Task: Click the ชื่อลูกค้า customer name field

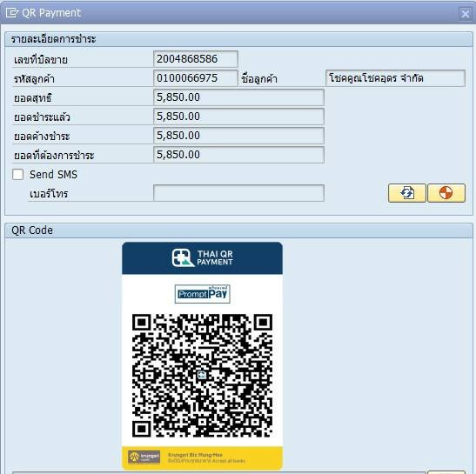Action: tap(395, 78)
